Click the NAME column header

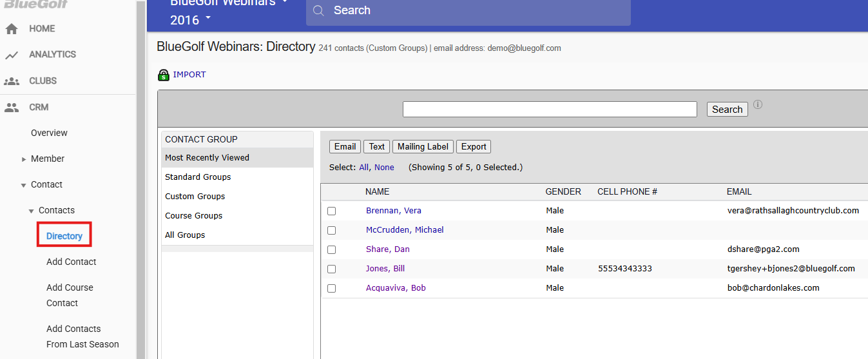[377, 192]
